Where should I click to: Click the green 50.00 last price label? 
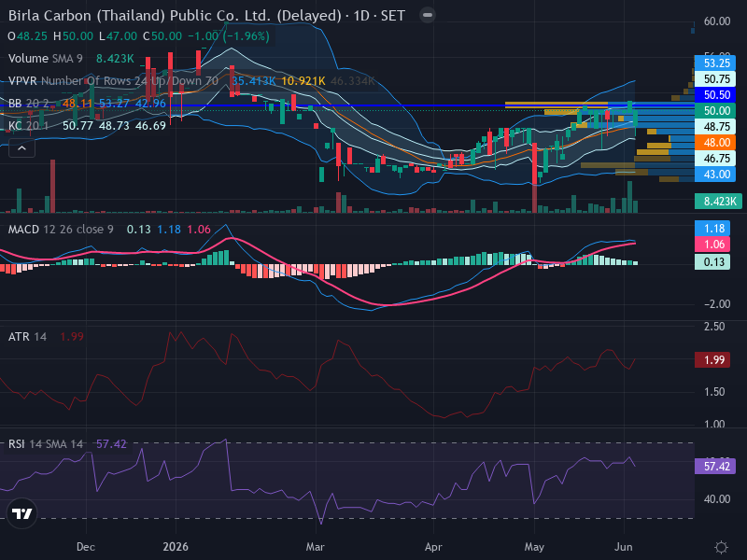[715, 110]
